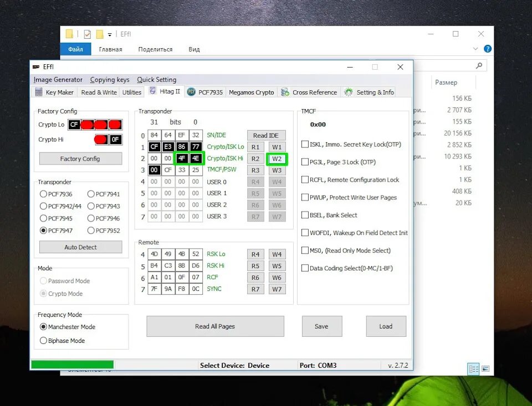
Task: Enable RCFL Remote Configuration Lock checkbox
Action: pos(305,179)
